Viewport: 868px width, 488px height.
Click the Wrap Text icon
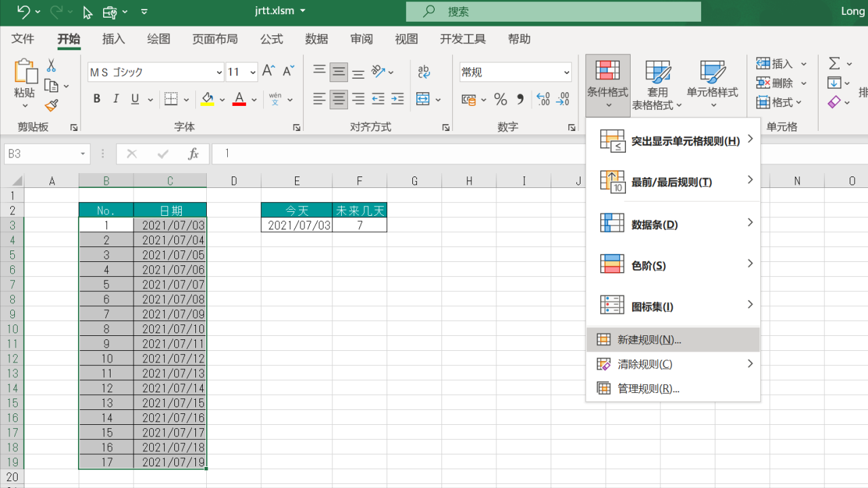(x=425, y=71)
